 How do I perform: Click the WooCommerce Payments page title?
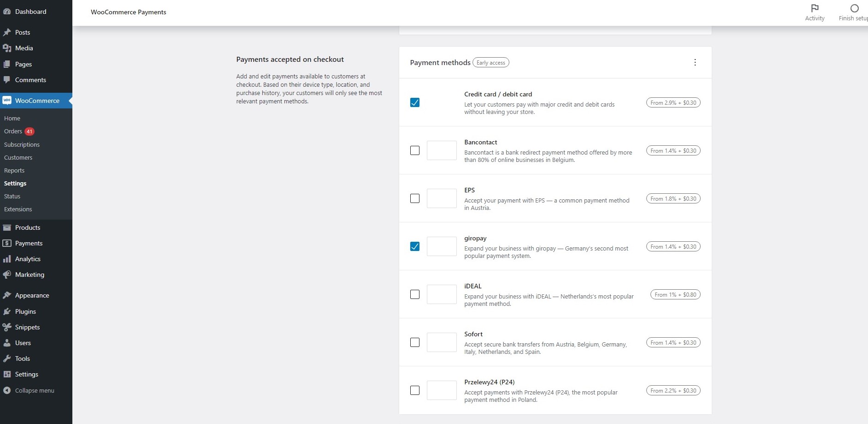click(x=129, y=12)
